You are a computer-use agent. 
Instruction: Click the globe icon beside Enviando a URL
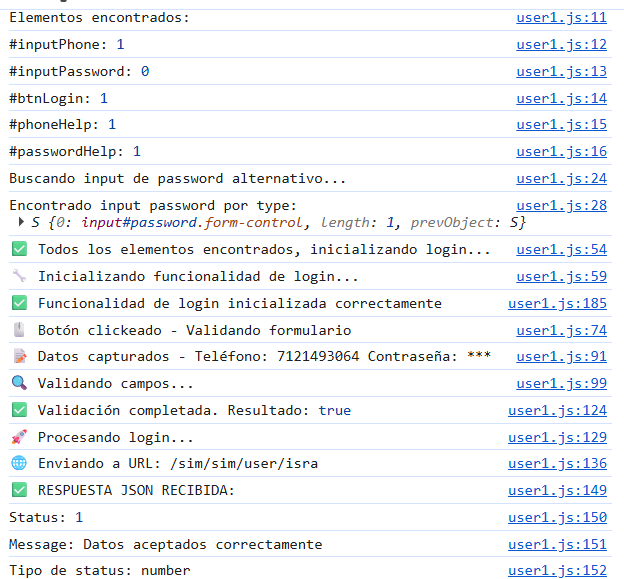tap(19, 464)
